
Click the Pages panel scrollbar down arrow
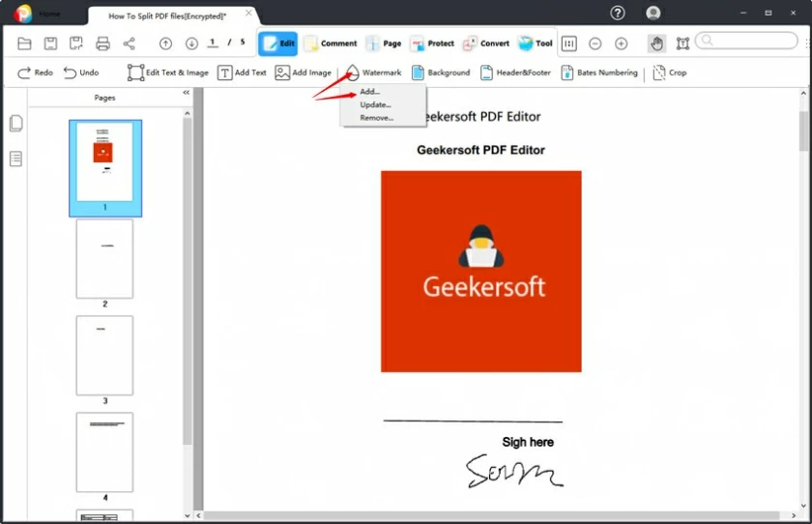click(x=188, y=515)
